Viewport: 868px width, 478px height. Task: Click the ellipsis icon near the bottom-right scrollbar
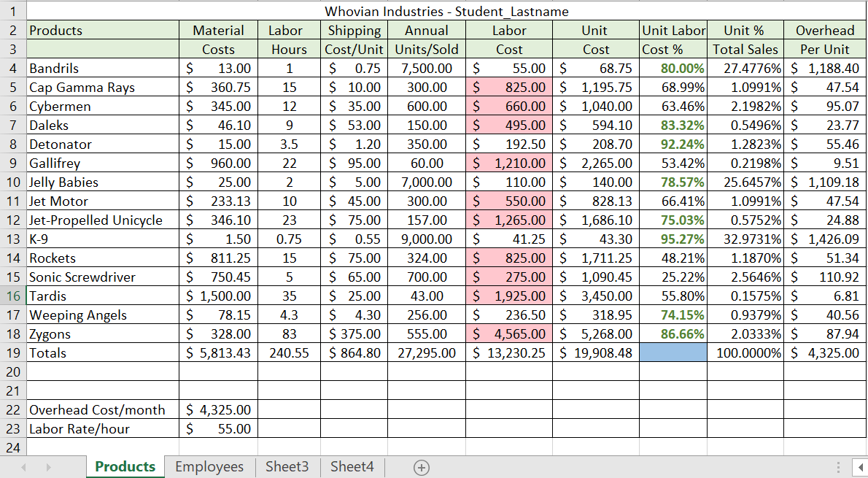[836, 466]
